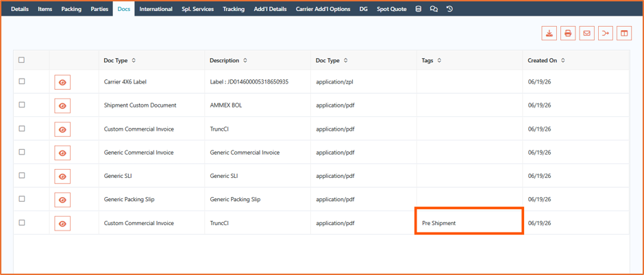Toggle the select-all header checkbox

(22, 60)
